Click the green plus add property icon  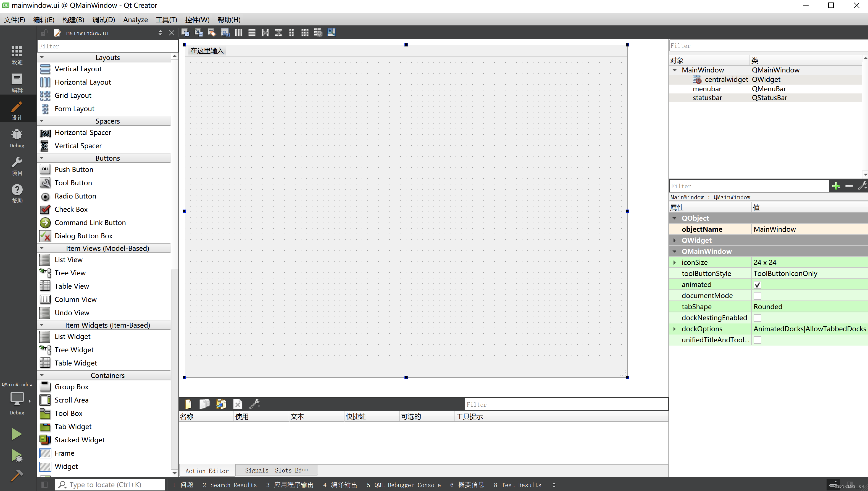click(x=836, y=186)
